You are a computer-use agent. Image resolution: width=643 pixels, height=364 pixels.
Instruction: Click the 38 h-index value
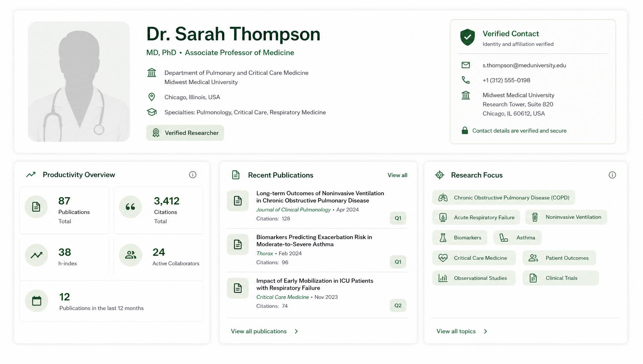pos(65,252)
